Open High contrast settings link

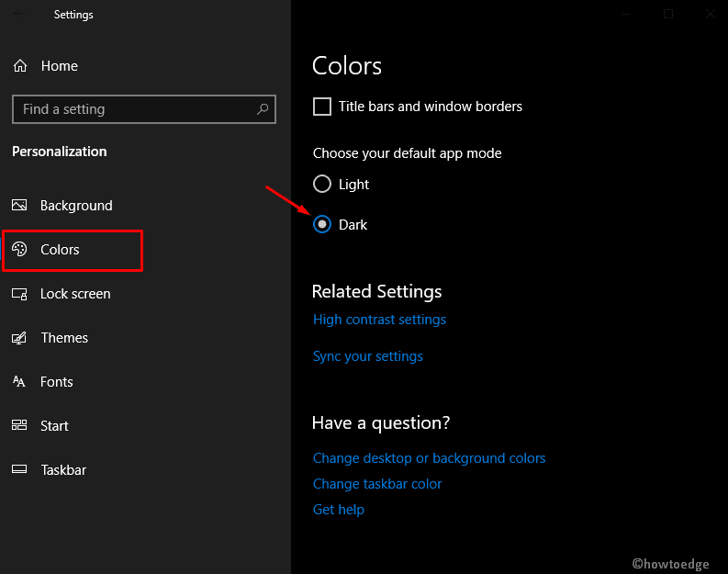[379, 320]
